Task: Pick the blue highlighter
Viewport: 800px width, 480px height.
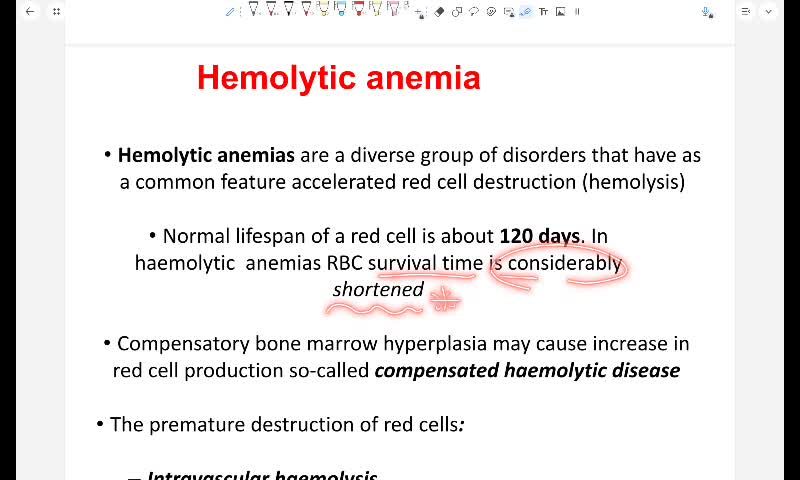Action: [x=341, y=9]
